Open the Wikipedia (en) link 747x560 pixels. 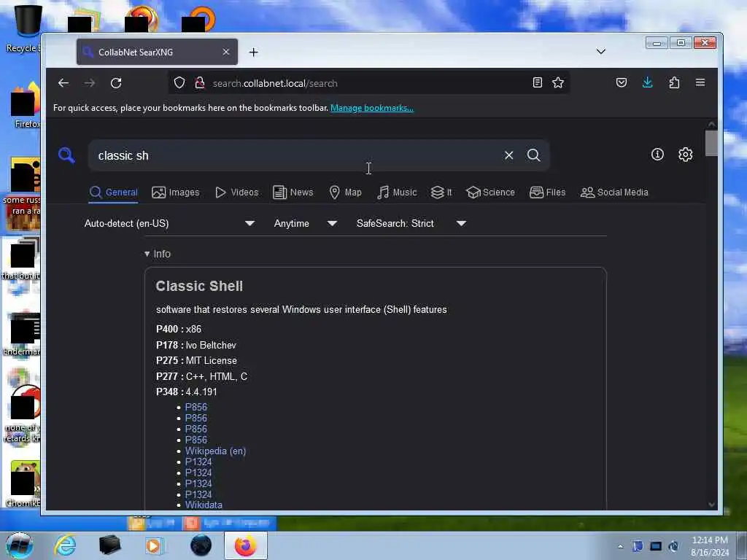pyautogui.click(x=215, y=451)
